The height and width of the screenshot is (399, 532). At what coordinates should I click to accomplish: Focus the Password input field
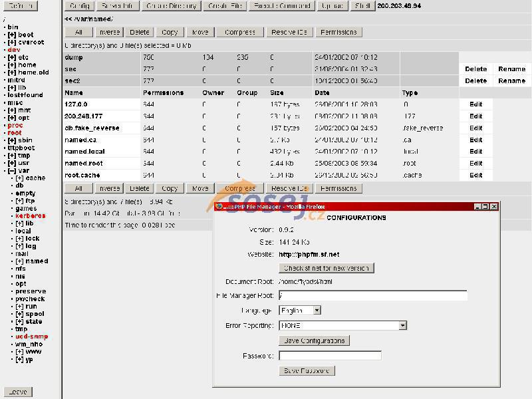(x=330, y=356)
